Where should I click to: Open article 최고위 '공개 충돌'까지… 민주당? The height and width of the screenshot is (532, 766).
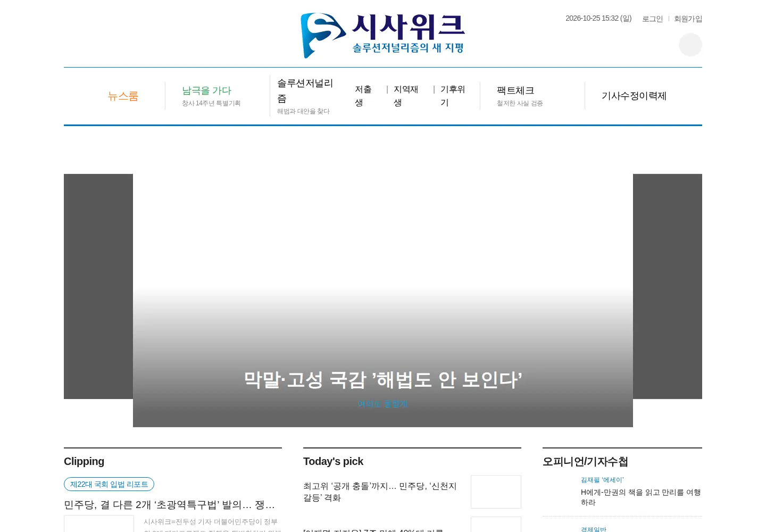[x=380, y=492]
